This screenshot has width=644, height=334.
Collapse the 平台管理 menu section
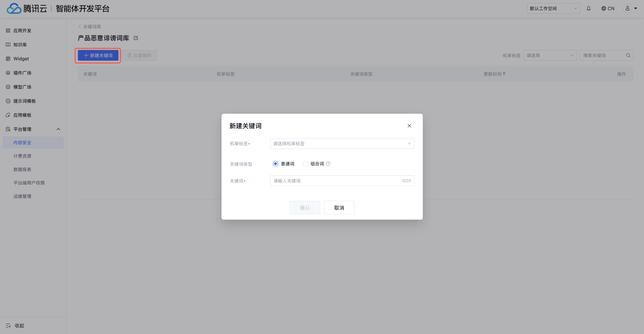click(x=58, y=129)
